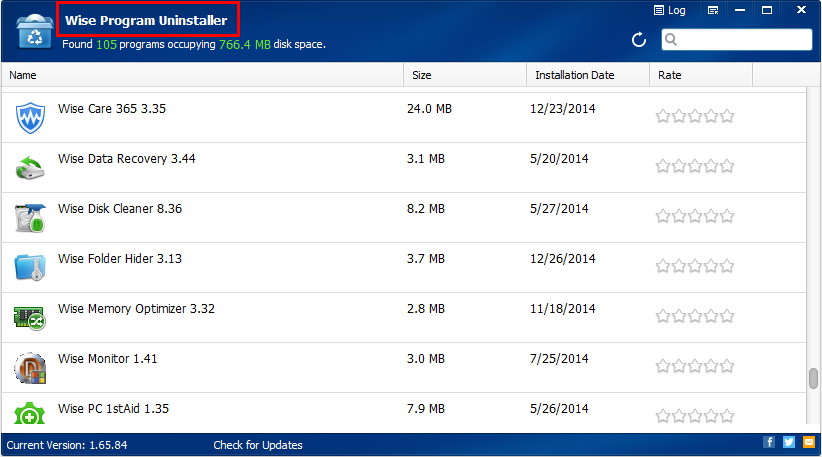822x457 pixels.
Task: Open the feedback icon next to Log
Action: (713, 10)
